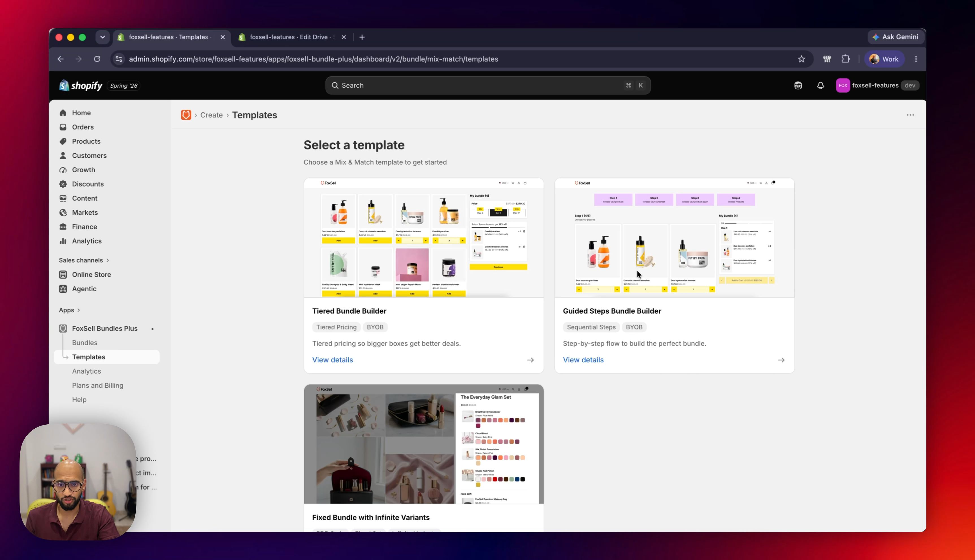The height and width of the screenshot is (560, 975).
Task: Open Shopify Analytics with bar chart icon
Action: click(86, 241)
